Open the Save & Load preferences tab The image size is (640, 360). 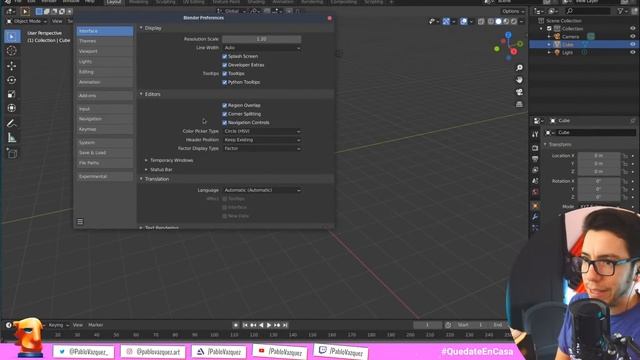tap(104, 152)
